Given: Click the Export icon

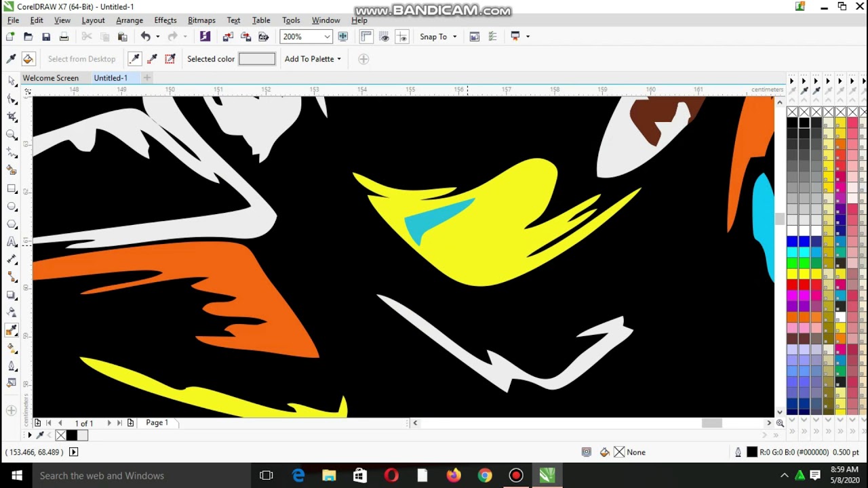Looking at the screenshot, I should coord(246,37).
